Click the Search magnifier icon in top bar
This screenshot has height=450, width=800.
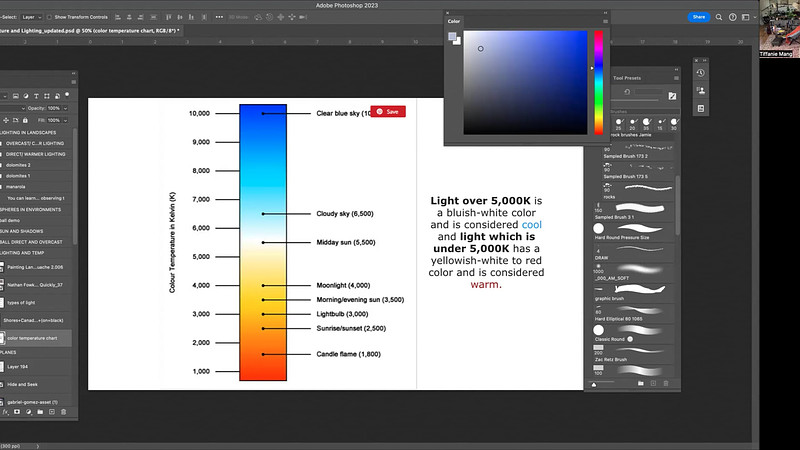tap(718, 17)
